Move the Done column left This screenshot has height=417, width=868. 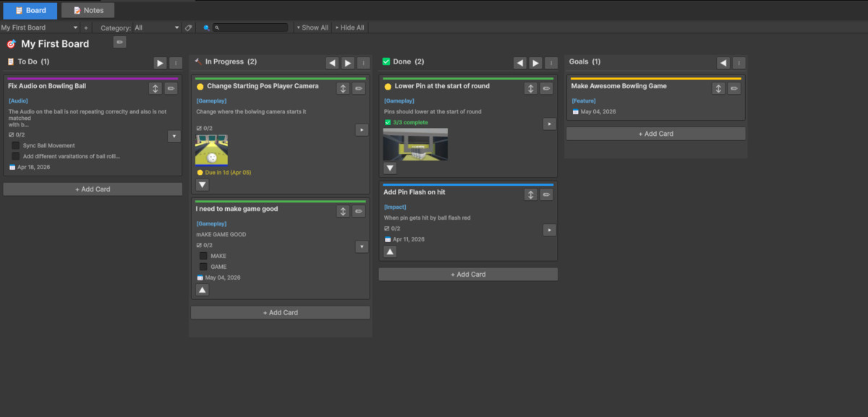click(520, 63)
